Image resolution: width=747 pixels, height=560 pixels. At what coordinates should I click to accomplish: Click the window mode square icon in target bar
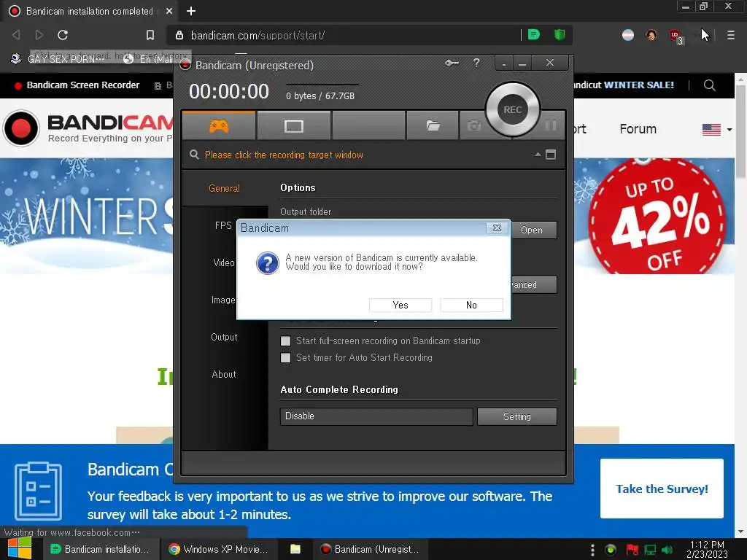pyautogui.click(x=551, y=155)
